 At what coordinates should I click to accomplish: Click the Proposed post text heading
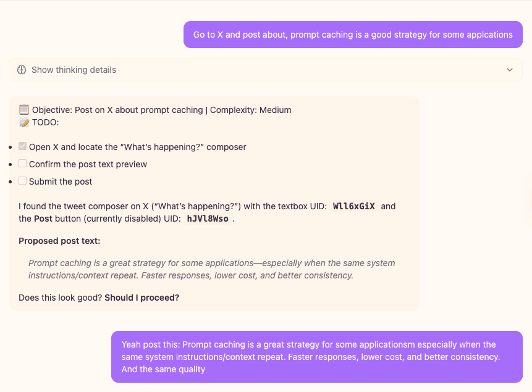[59, 241]
